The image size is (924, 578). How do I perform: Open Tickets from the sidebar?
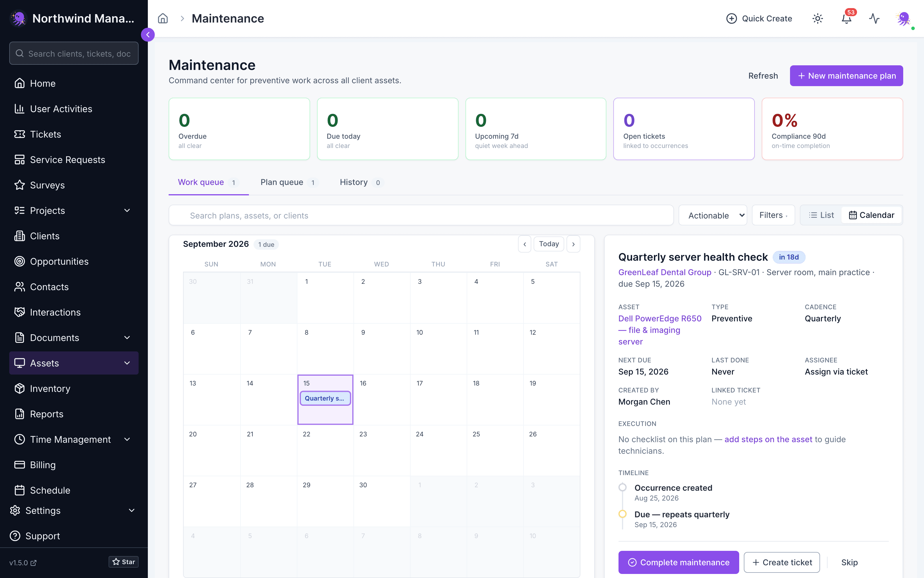74,134
